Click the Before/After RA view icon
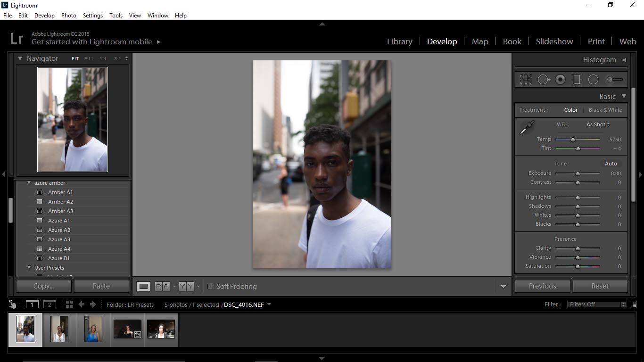The image size is (644, 362). click(x=162, y=286)
